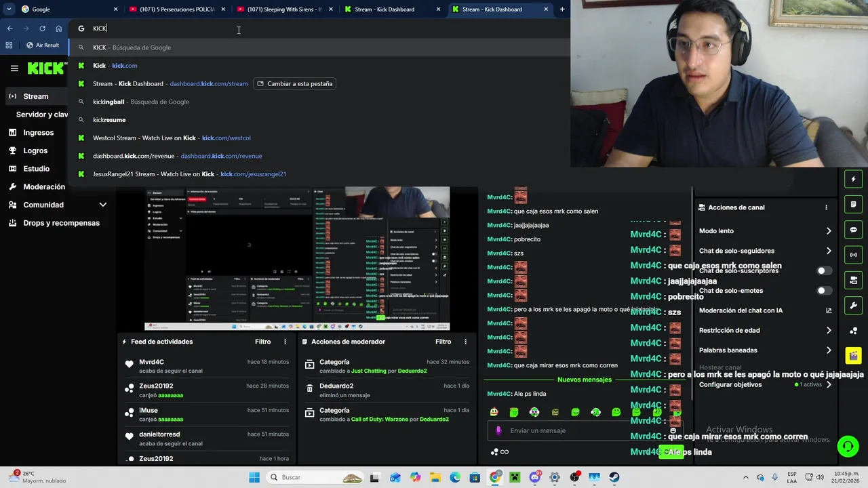Open the lightning bolt quick action panel
Screen dimensions: 868x488
coord(853,180)
